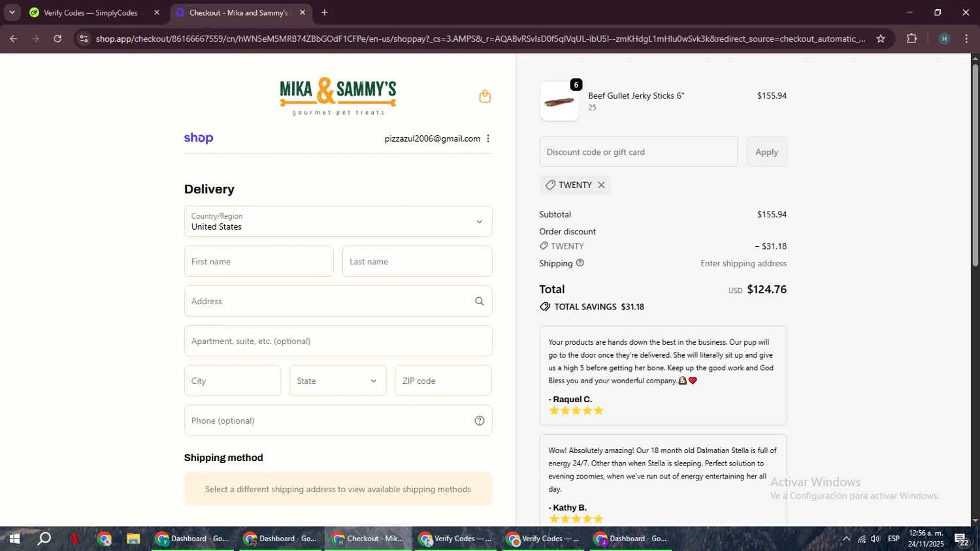This screenshot has height=551, width=980.
Task: Open network status tray icon
Action: tap(862, 539)
